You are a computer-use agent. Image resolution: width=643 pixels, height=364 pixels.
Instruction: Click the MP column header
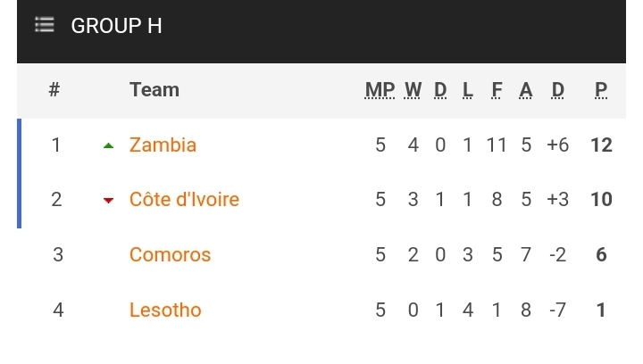pos(380,89)
